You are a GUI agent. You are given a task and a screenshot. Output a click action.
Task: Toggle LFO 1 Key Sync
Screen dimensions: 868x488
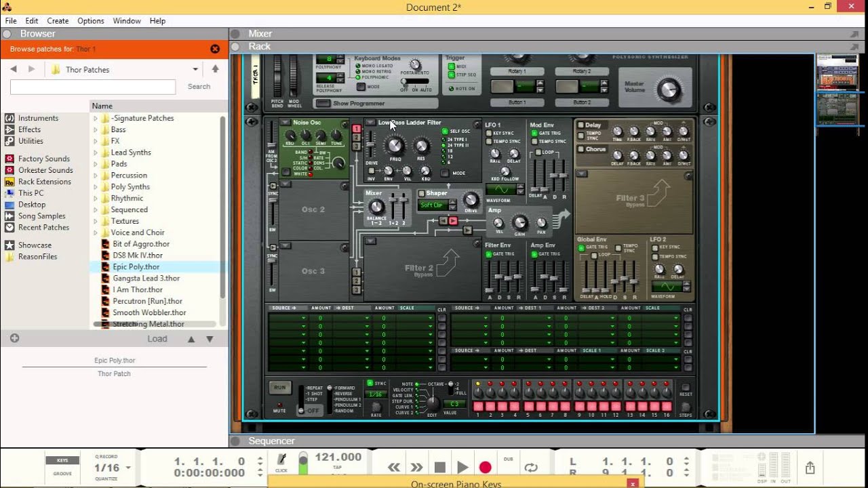[x=488, y=134]
